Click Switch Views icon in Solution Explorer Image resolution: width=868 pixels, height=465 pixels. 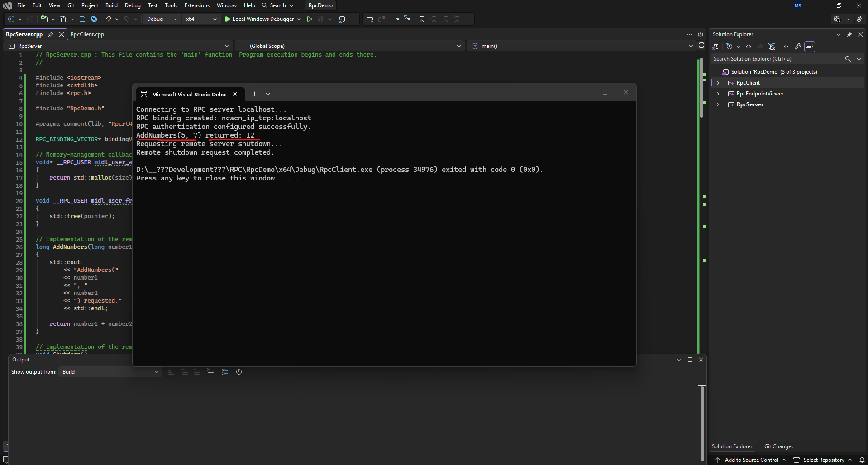715,47
